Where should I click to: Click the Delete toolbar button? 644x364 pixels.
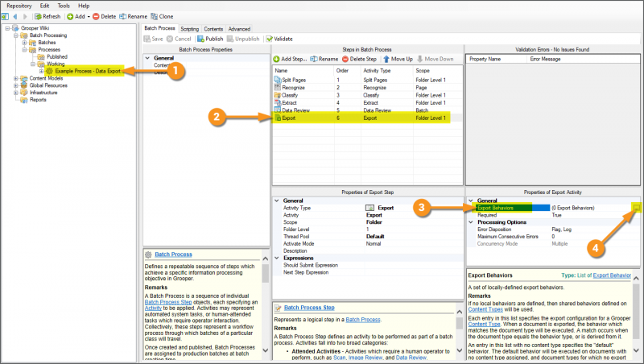105,16
